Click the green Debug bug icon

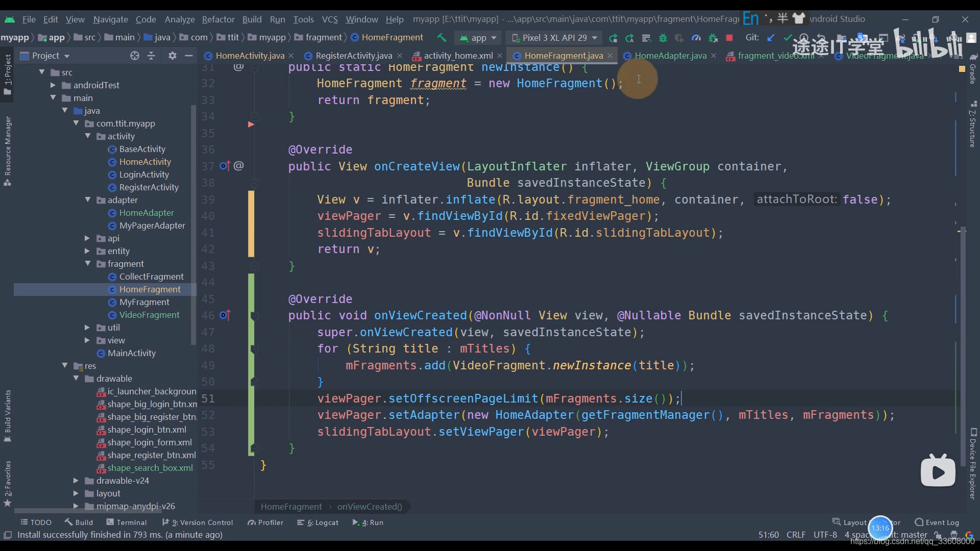pos(663,38)
